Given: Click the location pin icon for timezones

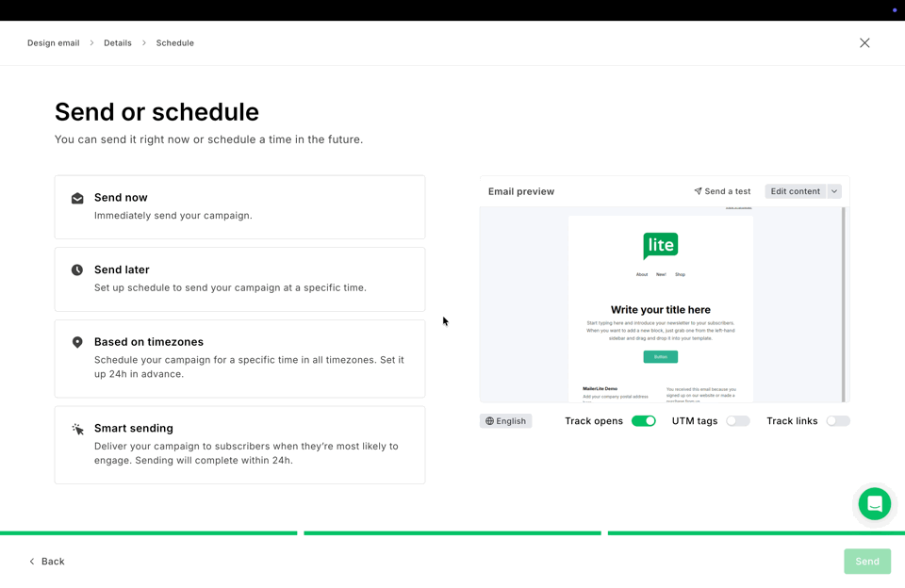Looking at the screenshot, I should [x=77, y=342].
